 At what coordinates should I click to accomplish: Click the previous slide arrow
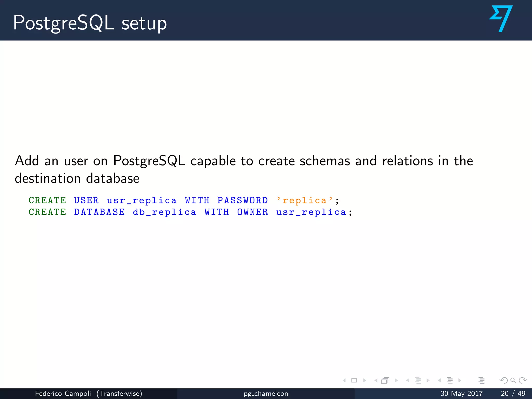(x=344, y=380)
